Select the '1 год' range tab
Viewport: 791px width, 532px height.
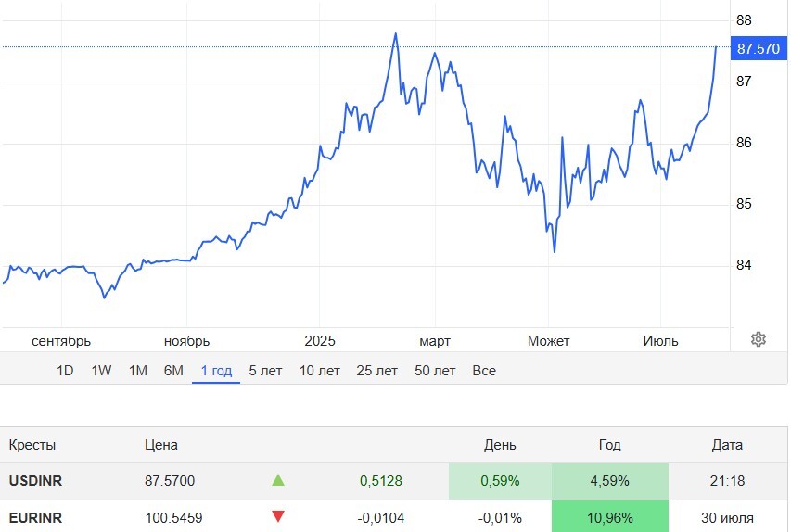pos(216,371)
